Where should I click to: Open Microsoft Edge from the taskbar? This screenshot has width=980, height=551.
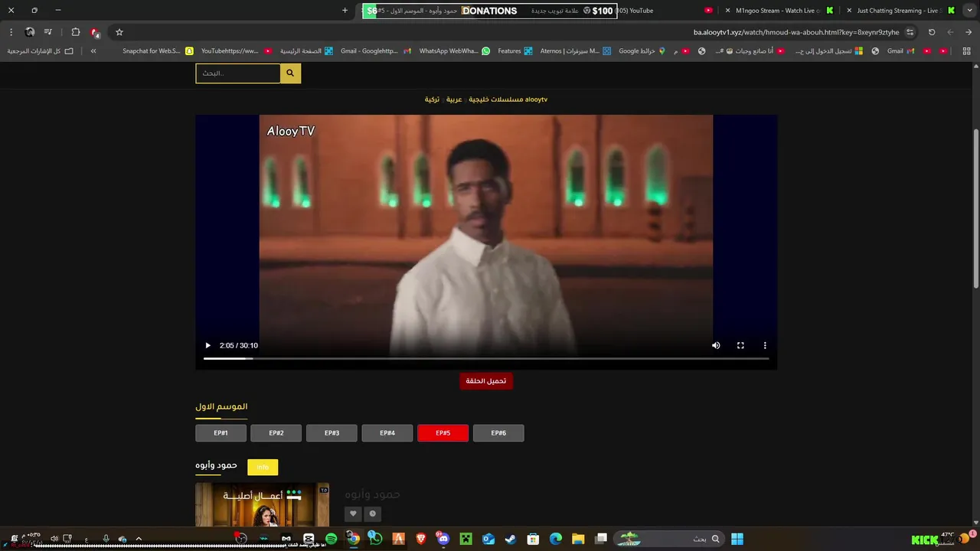(556, 539)
